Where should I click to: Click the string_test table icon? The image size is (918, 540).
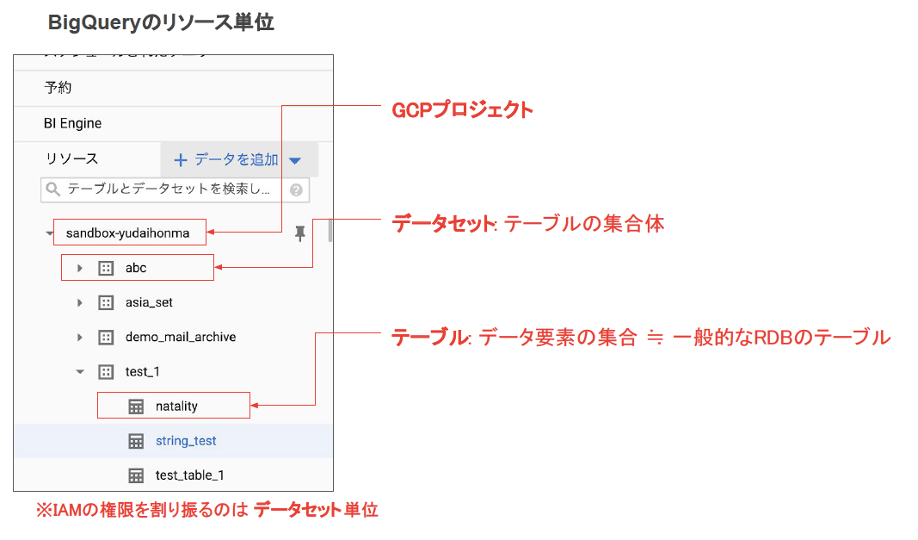click(x=136, y=441)
